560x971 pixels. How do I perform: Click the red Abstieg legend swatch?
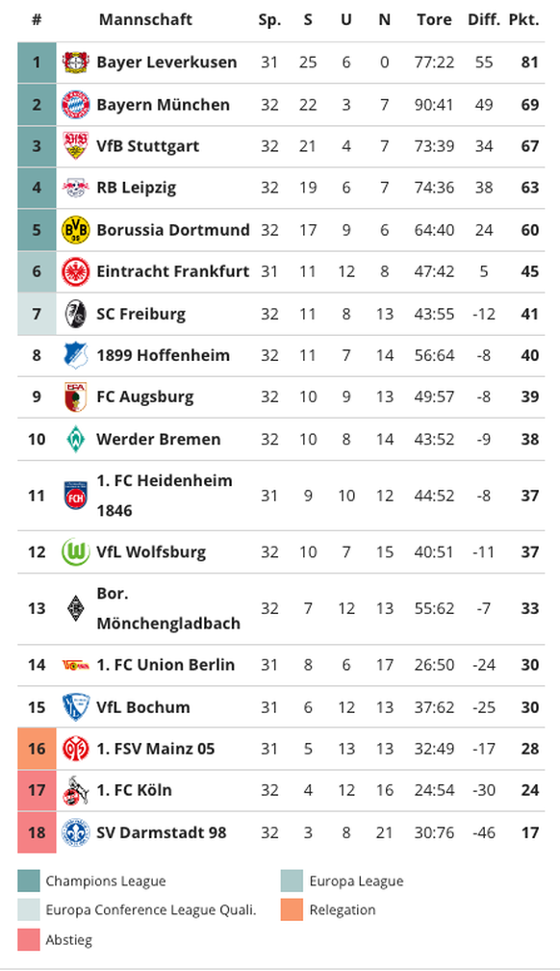tap(29, 939)
